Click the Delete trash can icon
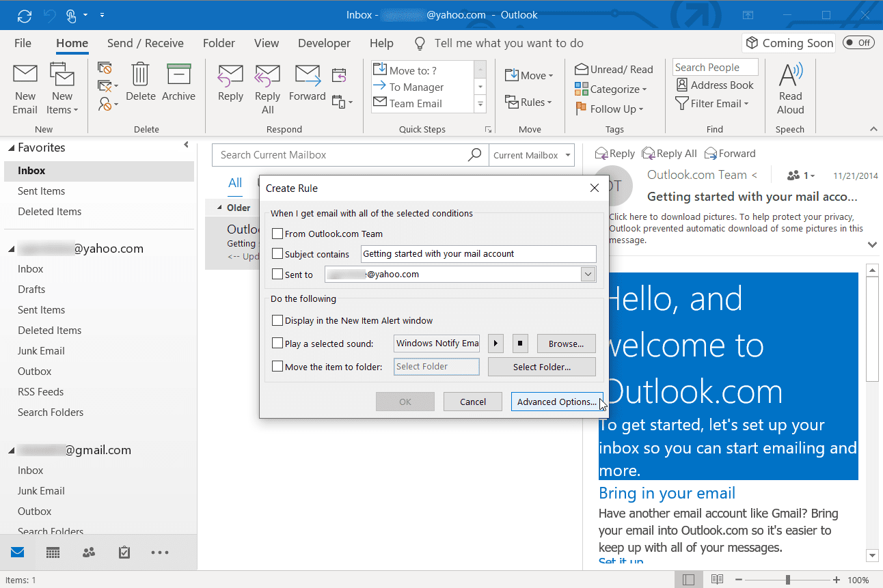883x588 pixels. click(x=141, y=74)
